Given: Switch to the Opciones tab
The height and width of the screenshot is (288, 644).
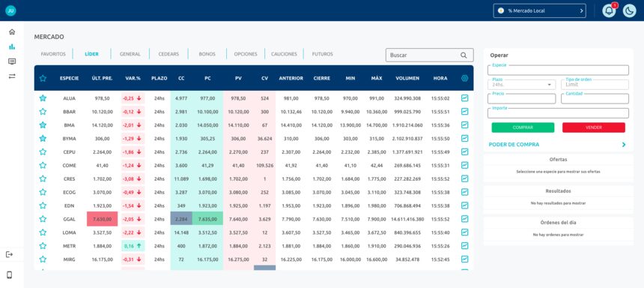Looking at the screenshot, I should pos(246,54).
